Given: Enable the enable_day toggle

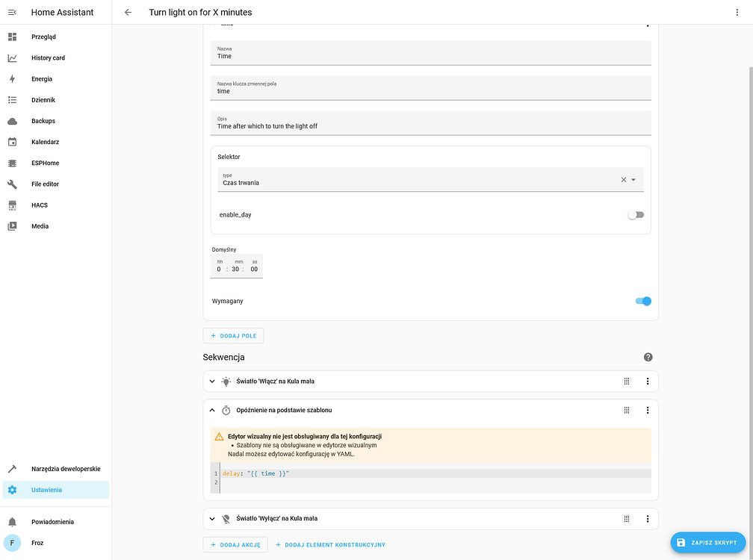Looking at the screenshot, I should point(636,214).
